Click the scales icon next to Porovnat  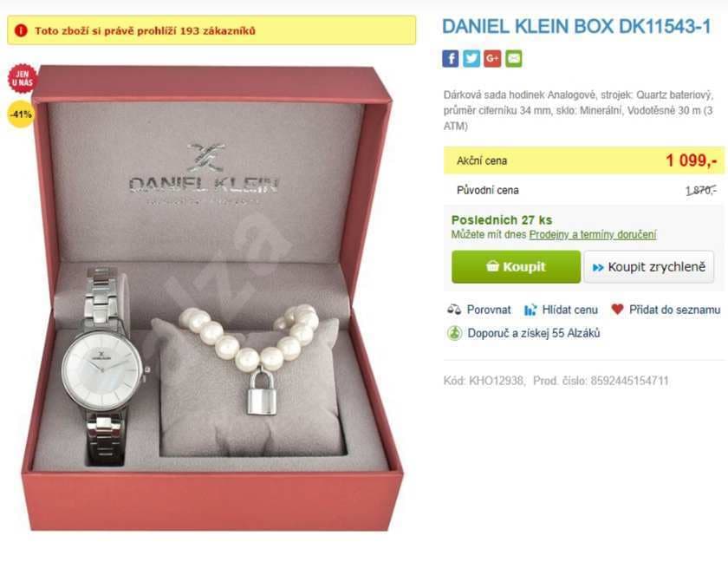click(x=454, y=310)
